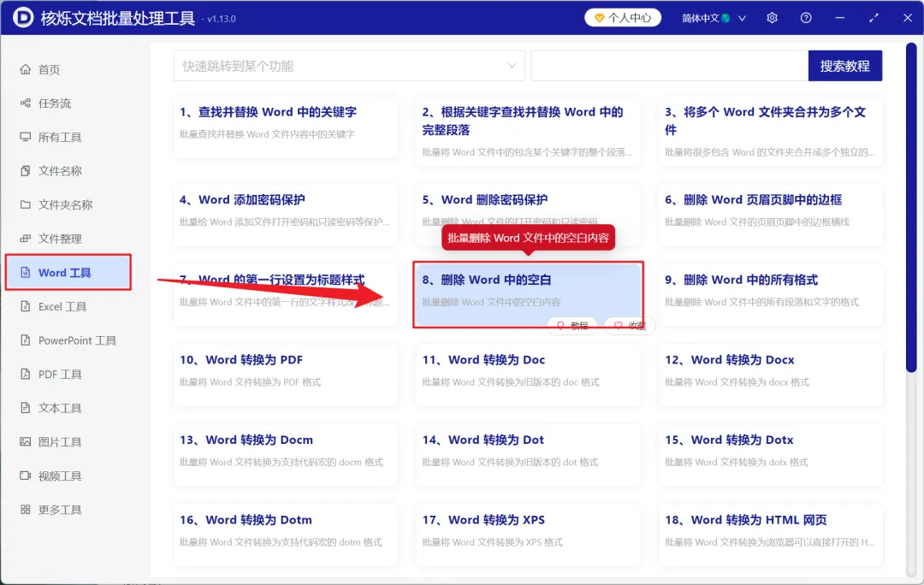The image size is (924, 585).
Task: Click the grid icon beside 更多工具
Action: (x=26, y=510)
